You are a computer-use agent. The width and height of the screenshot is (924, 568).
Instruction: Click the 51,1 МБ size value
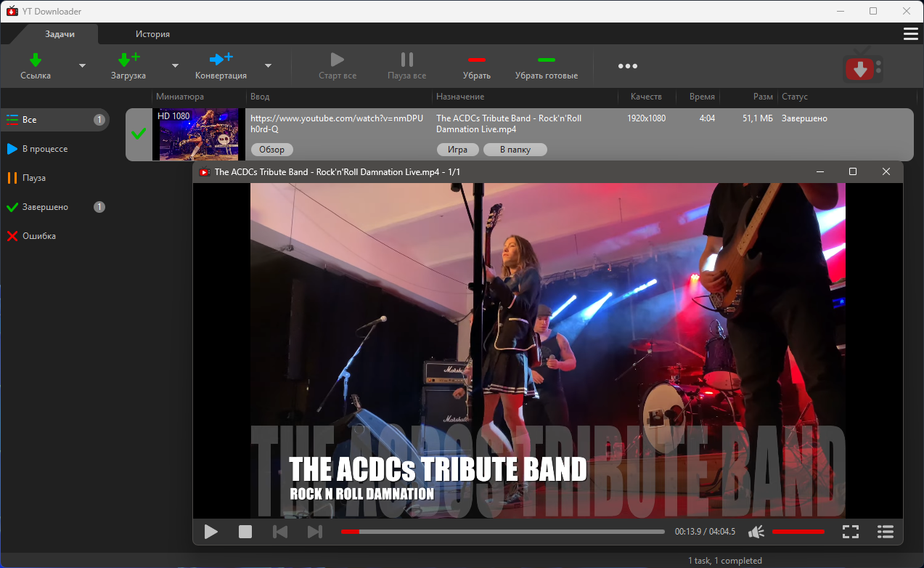[758, 118]
